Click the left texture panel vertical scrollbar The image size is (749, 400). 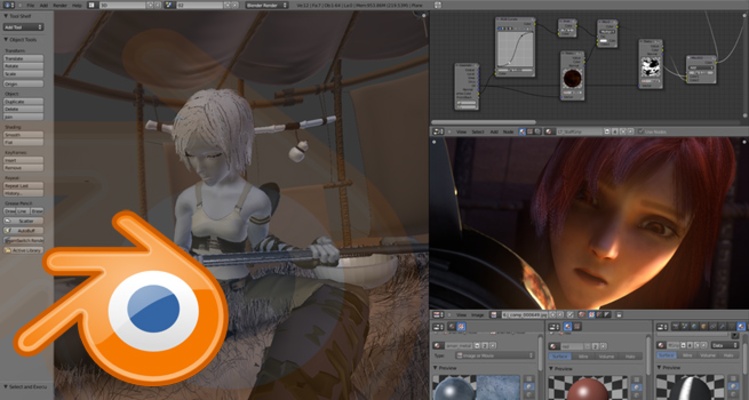click(540, 353)
